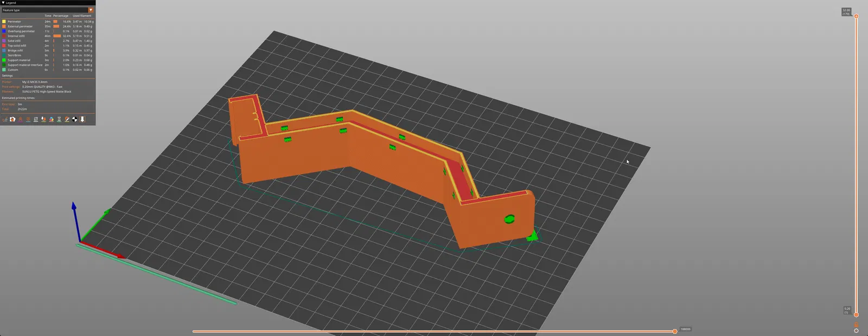Click the Time column header
This screenshot has width=868, height=336.
pos(48,16)
